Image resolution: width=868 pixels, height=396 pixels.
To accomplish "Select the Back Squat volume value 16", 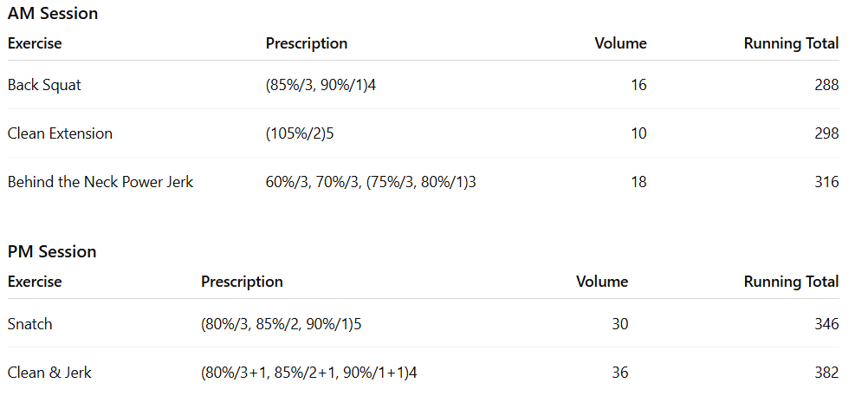I will (x=638, y=85).
